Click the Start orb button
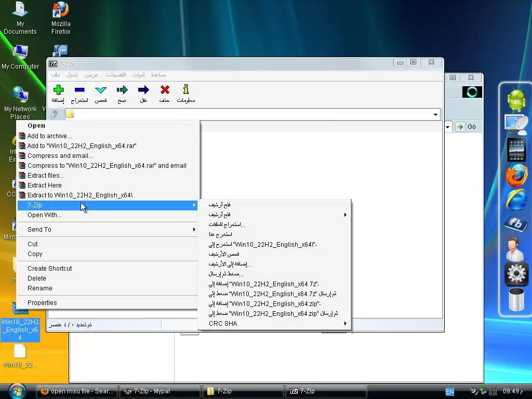The image size is (532, 399). click(x=17, y=391)
